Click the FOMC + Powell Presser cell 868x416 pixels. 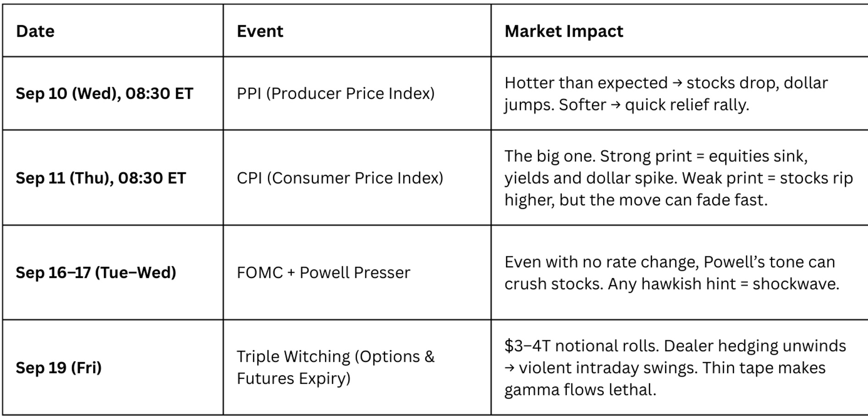click(x=323, y=273)
